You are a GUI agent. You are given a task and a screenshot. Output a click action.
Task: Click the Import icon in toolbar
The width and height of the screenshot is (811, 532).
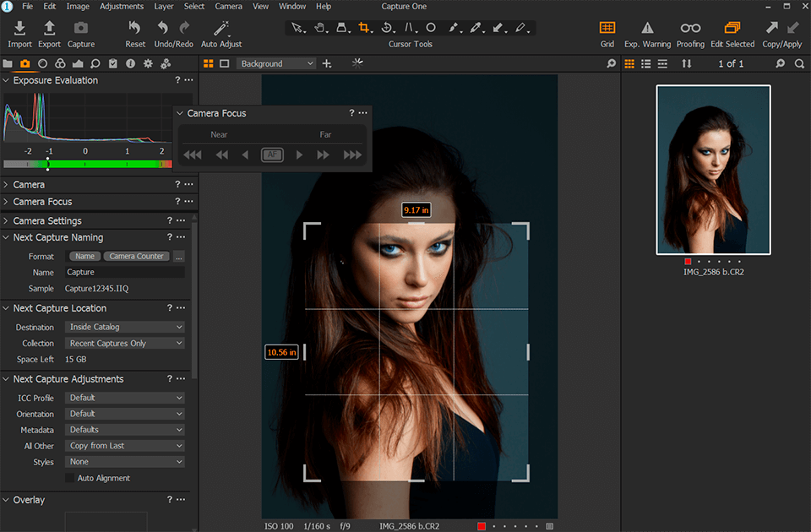19,29
